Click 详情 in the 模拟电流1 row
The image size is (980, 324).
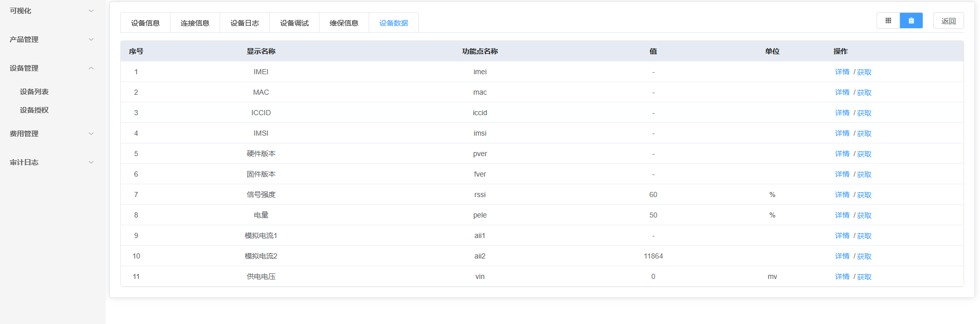842,235
